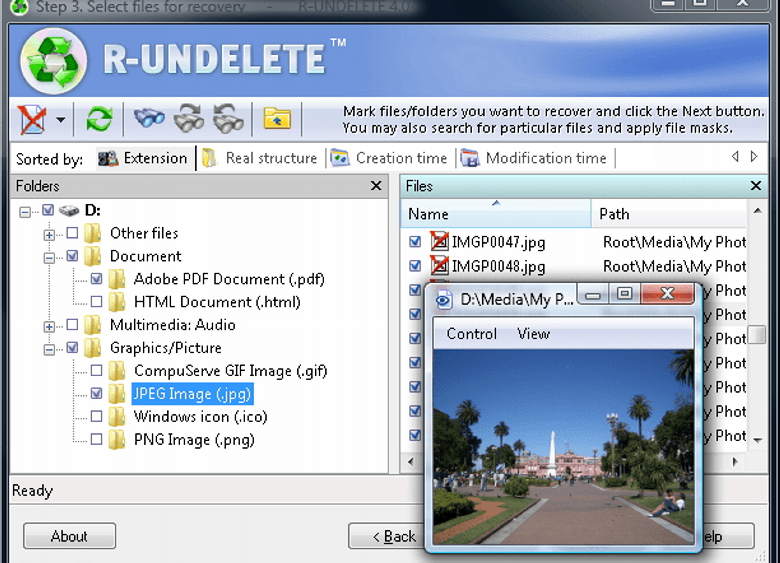Click the yellow folder icon in toolbar

tap(277, 119)
